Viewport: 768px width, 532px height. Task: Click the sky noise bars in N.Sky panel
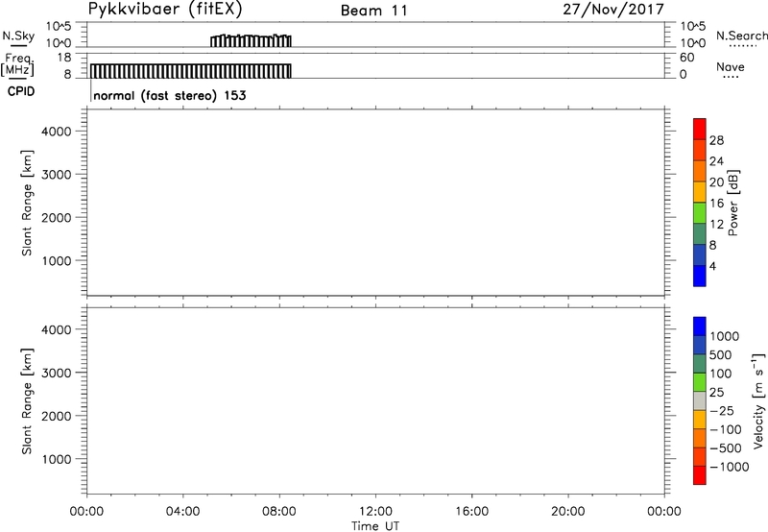251,41
